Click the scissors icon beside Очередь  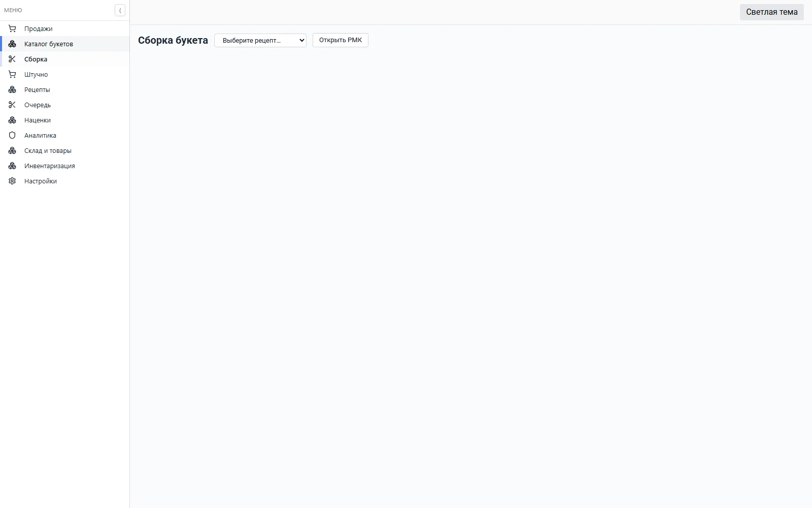(12, 105)
